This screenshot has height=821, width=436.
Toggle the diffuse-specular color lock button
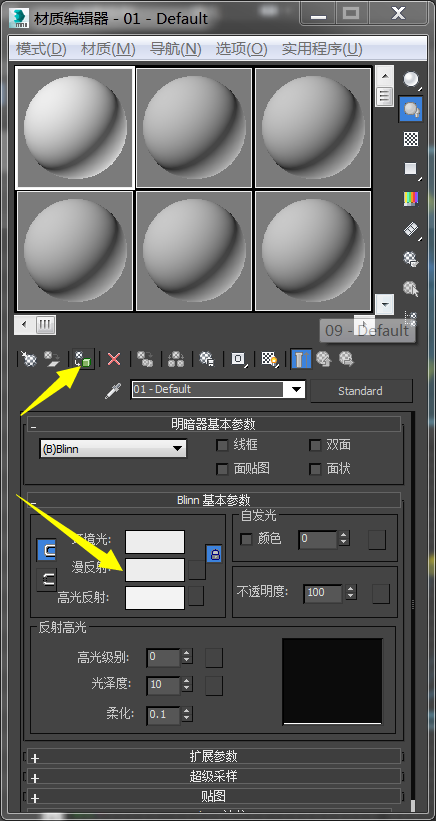(x=46, y=579)
